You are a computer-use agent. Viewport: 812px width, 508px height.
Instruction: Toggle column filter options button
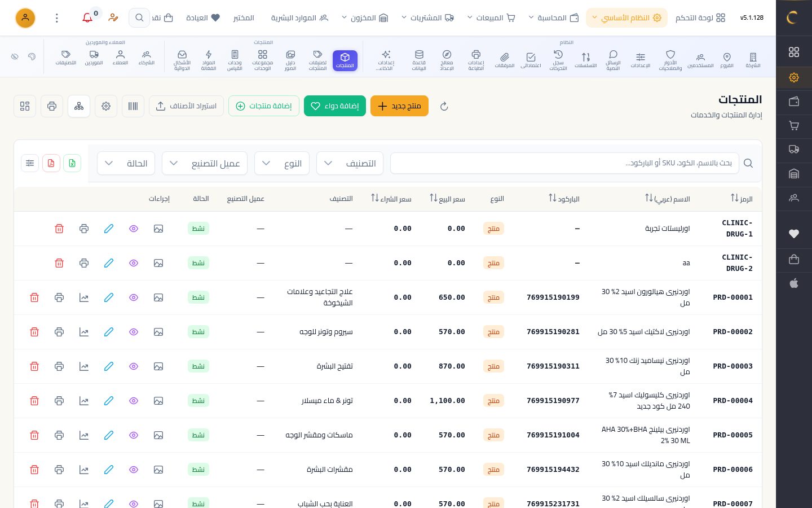click(x=30, y=163)
